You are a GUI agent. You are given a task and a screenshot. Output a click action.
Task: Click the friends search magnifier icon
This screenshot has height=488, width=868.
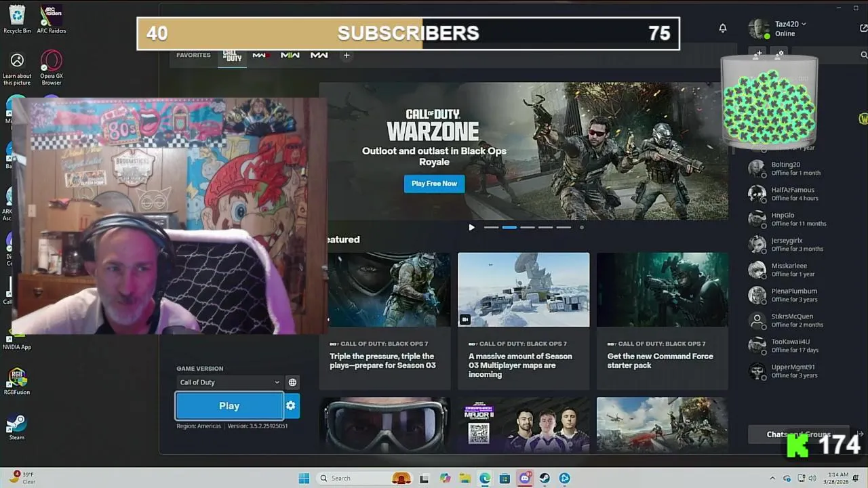[864, 55]
